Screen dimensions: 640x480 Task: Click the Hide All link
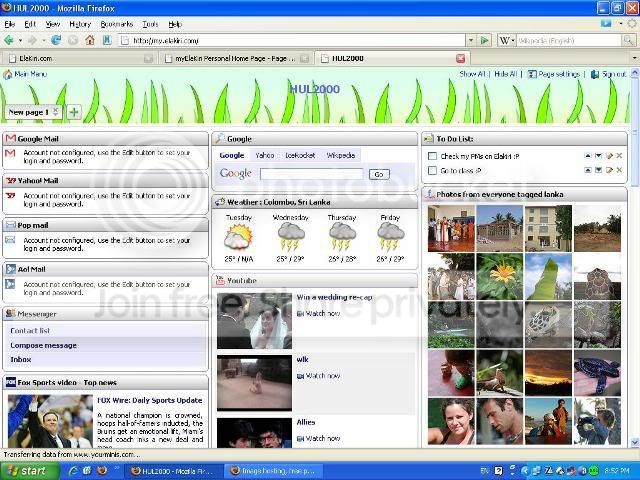pyautogui.click(x=506, y=74)
